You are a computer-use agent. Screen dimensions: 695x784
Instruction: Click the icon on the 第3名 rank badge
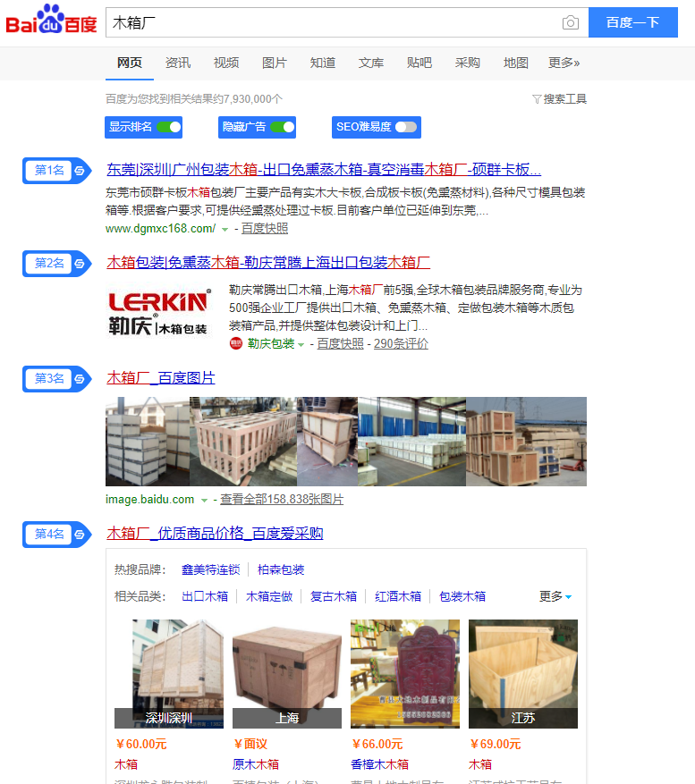(79, 379)
